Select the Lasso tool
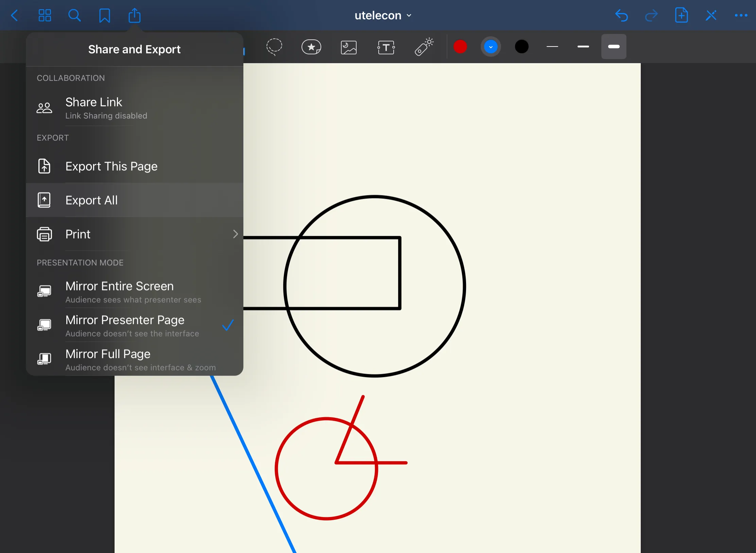This screenshot has height=553, width=756. (x=274, y=47)
